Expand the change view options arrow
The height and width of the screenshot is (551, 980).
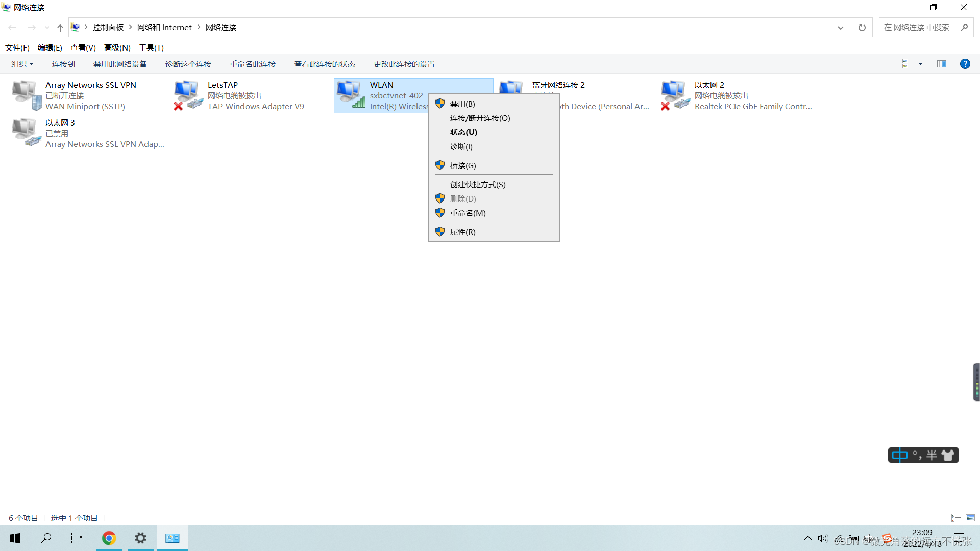click(921, 64)
